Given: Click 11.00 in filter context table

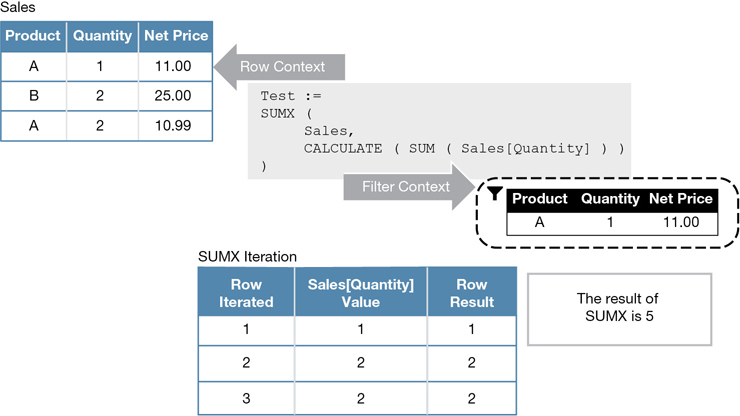Looking at the screenshot, I should [x=681, y=222].
